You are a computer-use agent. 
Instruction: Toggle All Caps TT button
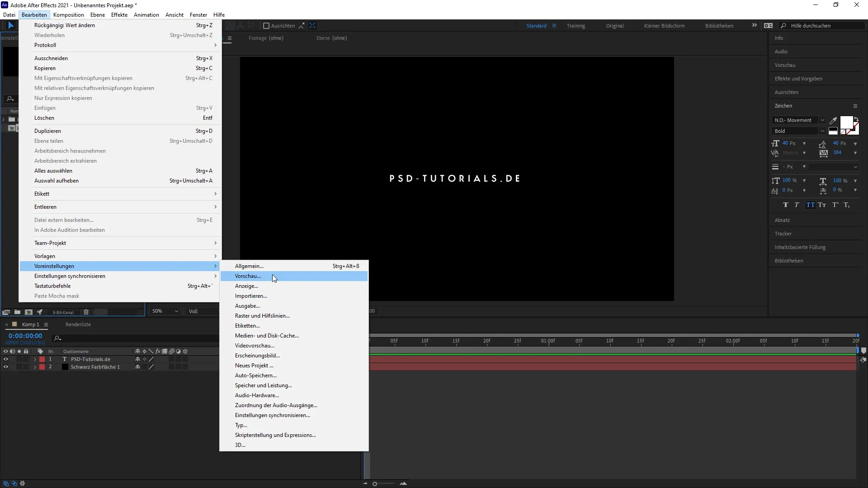tap(810, 205)
